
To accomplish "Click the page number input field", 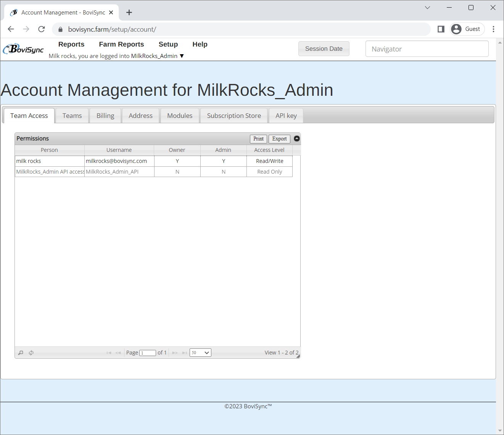I will tap(148, 353).
